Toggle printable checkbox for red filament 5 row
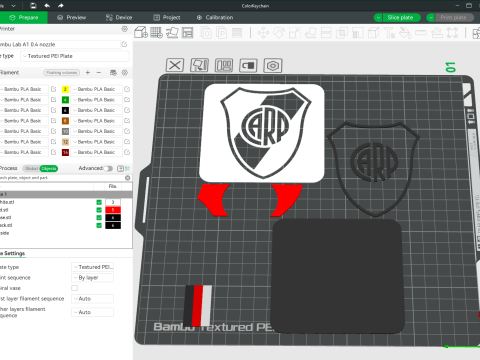The image size is (480, 360). [99, 210]
